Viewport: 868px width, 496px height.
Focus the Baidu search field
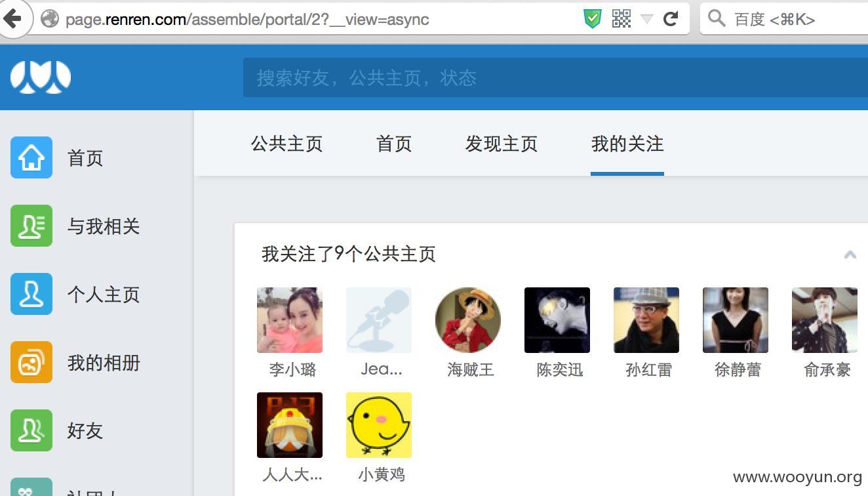[784, 19]
